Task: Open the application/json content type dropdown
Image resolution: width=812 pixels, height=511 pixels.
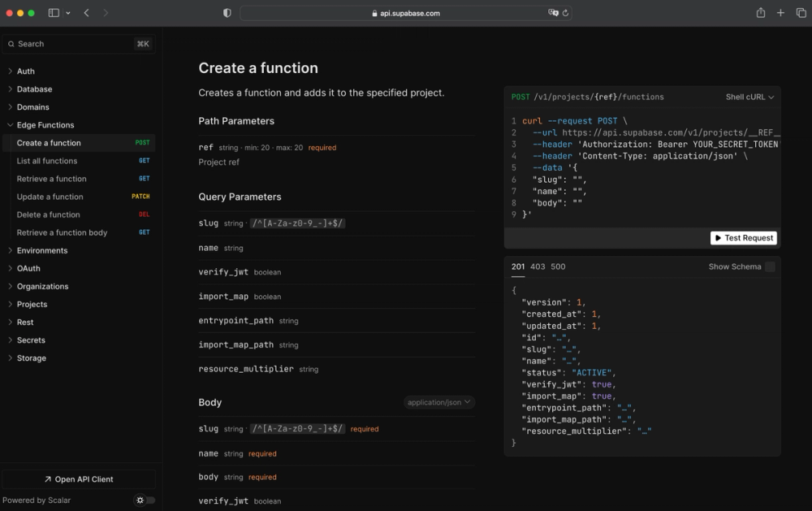Action: click(438, 402)
